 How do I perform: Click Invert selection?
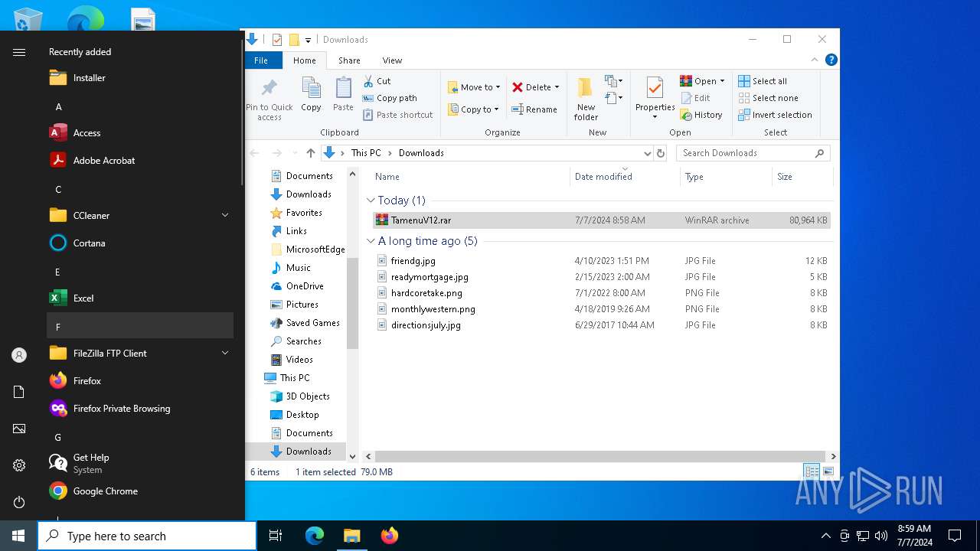pos(775,115)
